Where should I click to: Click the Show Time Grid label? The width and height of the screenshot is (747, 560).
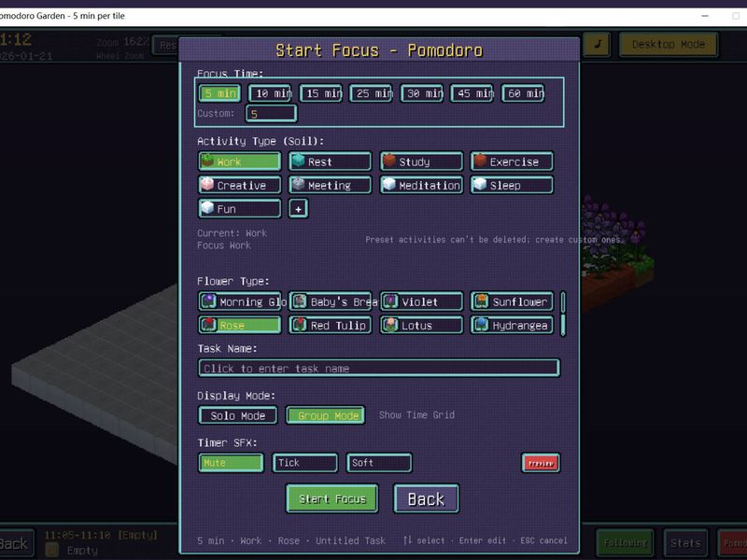tap(416, 414)
